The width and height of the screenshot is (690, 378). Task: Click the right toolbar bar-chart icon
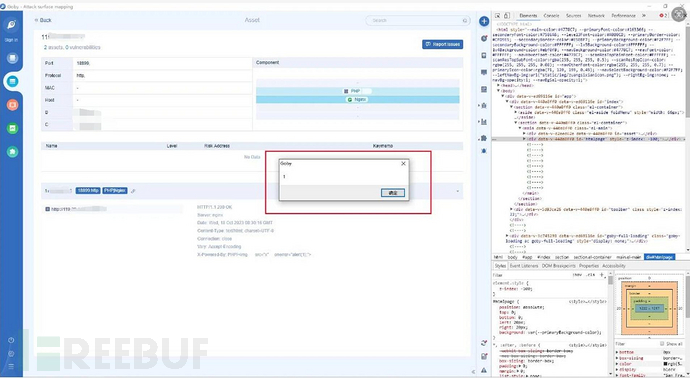tap(484, 122)
